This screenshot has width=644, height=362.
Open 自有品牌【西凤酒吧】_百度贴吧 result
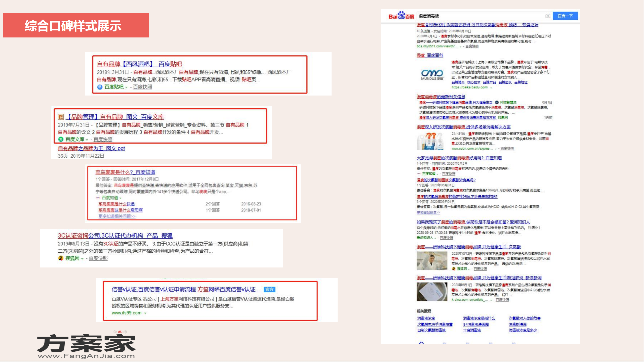[139, 64]
